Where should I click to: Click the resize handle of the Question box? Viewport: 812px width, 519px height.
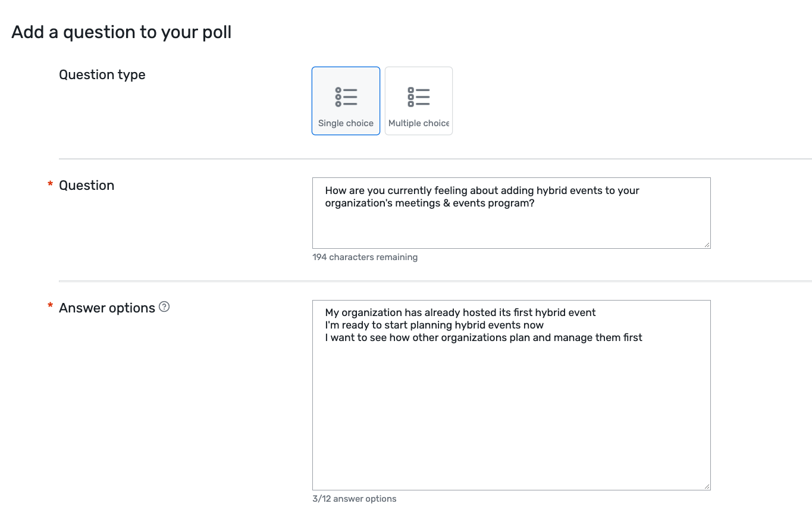click(x=707, y=244)
